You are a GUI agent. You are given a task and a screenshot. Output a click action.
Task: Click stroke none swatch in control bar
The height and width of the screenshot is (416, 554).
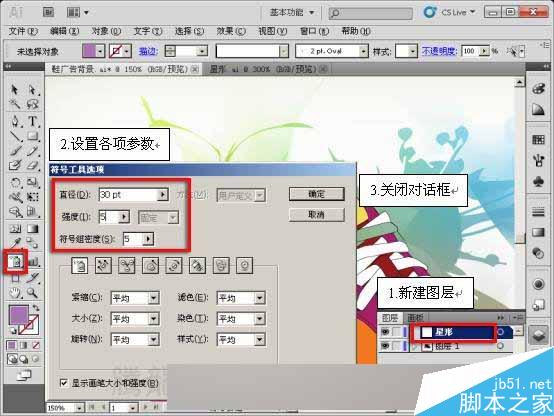click(x=116, y=51)
